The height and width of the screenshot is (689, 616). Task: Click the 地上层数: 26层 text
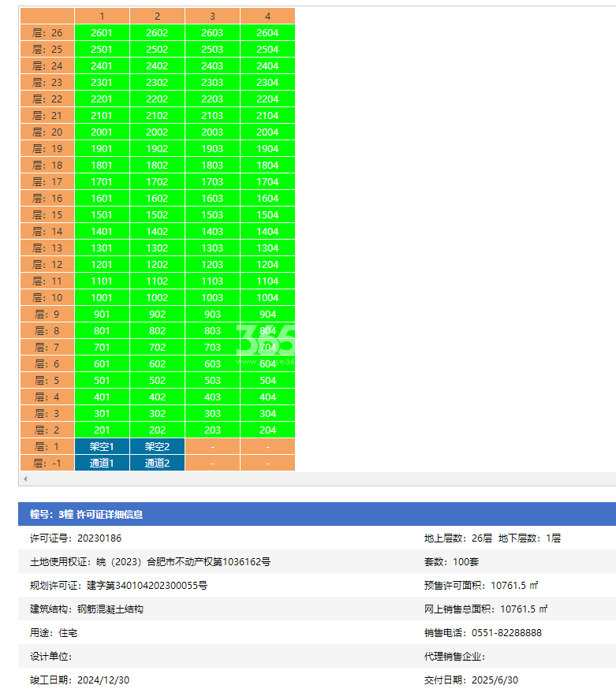tap(458, 538)
